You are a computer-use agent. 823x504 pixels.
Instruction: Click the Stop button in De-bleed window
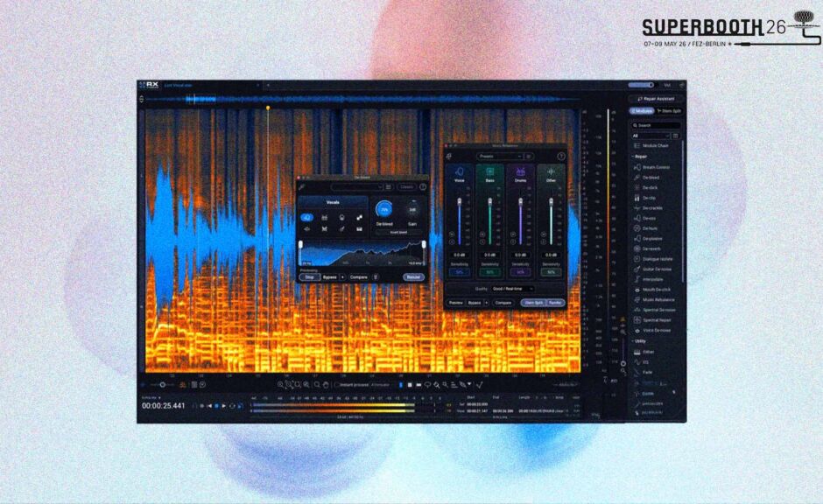[x=310, y=276]
